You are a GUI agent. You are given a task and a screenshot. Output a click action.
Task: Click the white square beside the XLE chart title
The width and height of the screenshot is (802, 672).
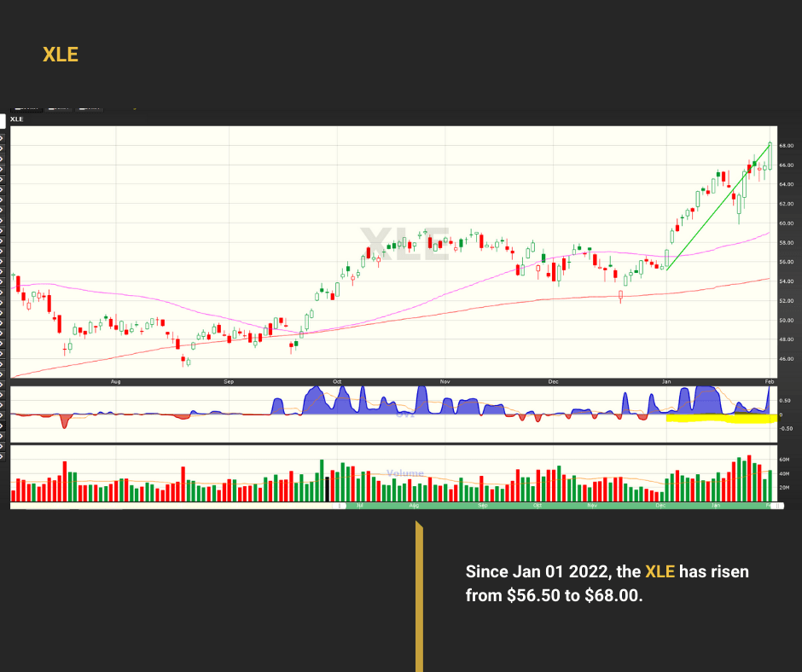pos(3,120)
